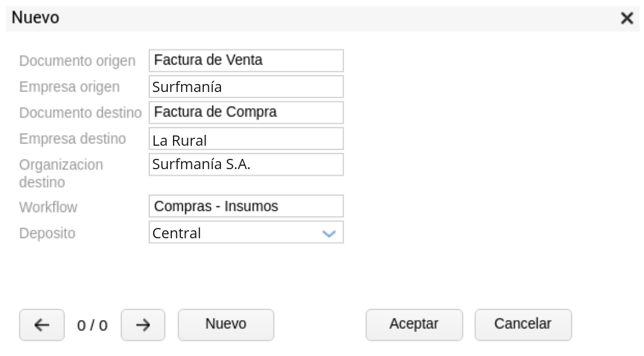Click the 0 / 0 record counter
Screen dimensions: 644x356
(92, 326)
